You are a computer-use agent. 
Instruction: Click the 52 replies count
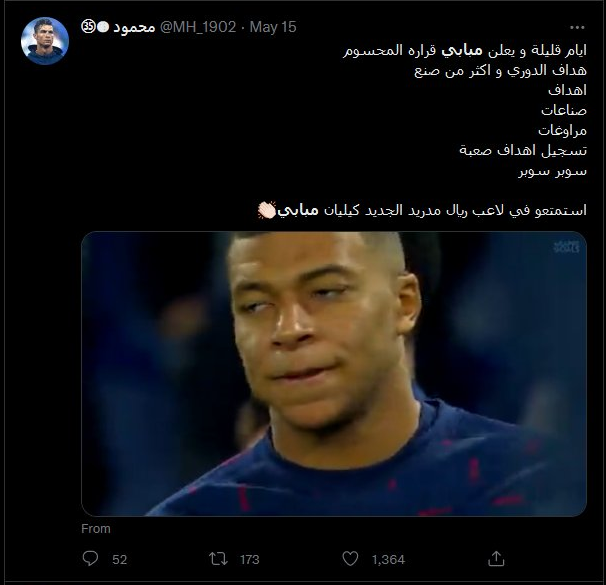pos(119,559)
